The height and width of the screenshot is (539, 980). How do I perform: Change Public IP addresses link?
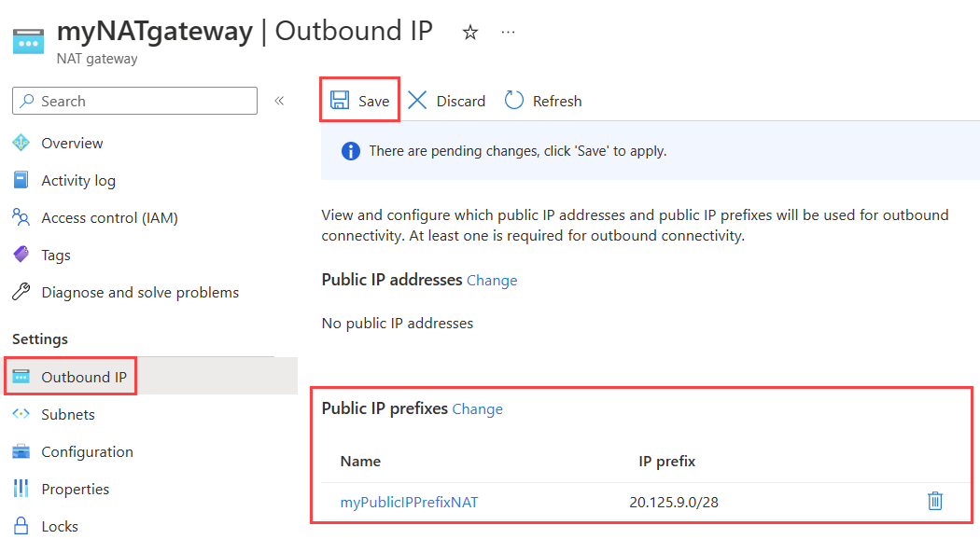492,280
